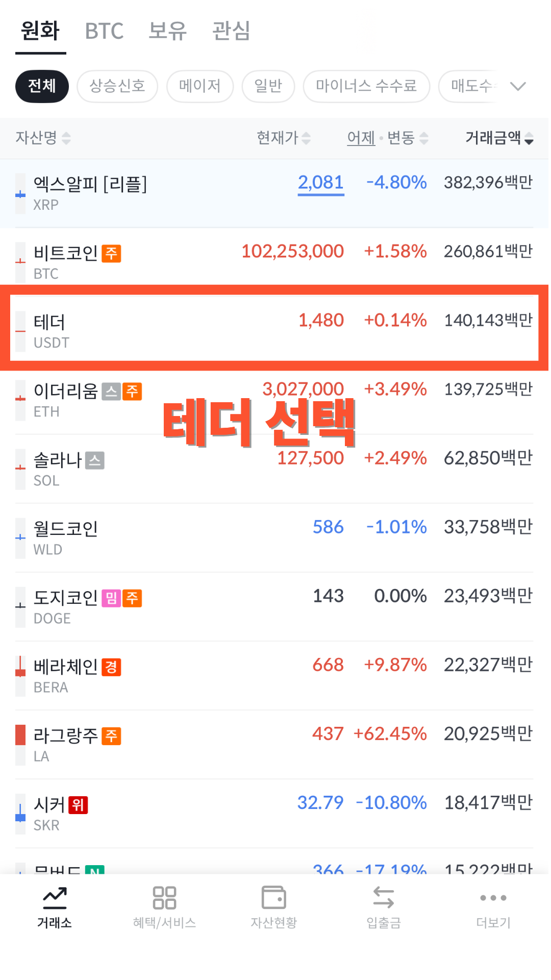
Task: Open the 관심 watchlist tab
Action: (x=229, y=32)
